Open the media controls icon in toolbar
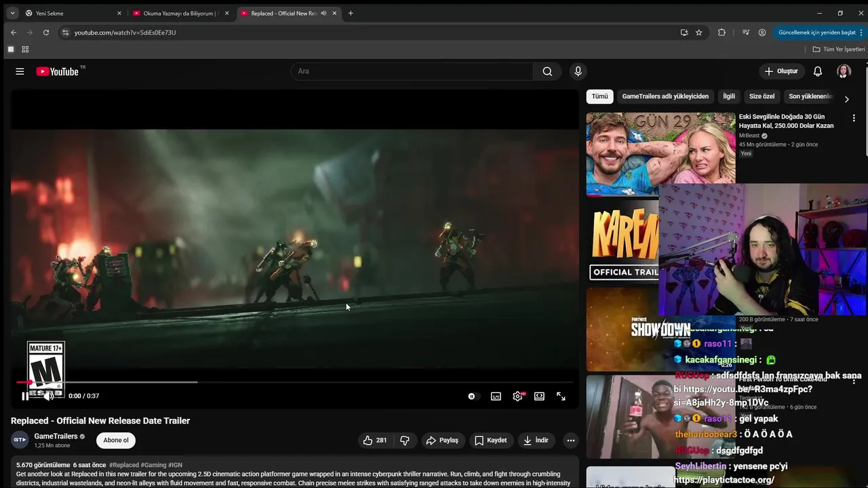Screen dimensions: 868x488 [746, 33]
